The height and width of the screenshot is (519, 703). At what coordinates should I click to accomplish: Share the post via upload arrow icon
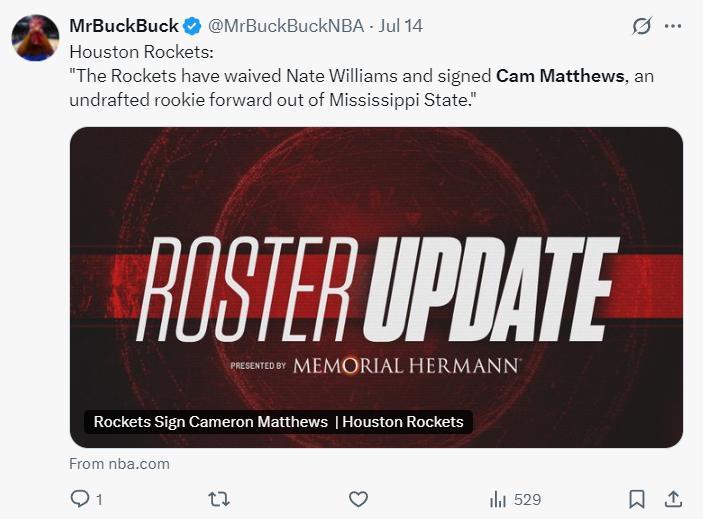(x=673, y=498)
